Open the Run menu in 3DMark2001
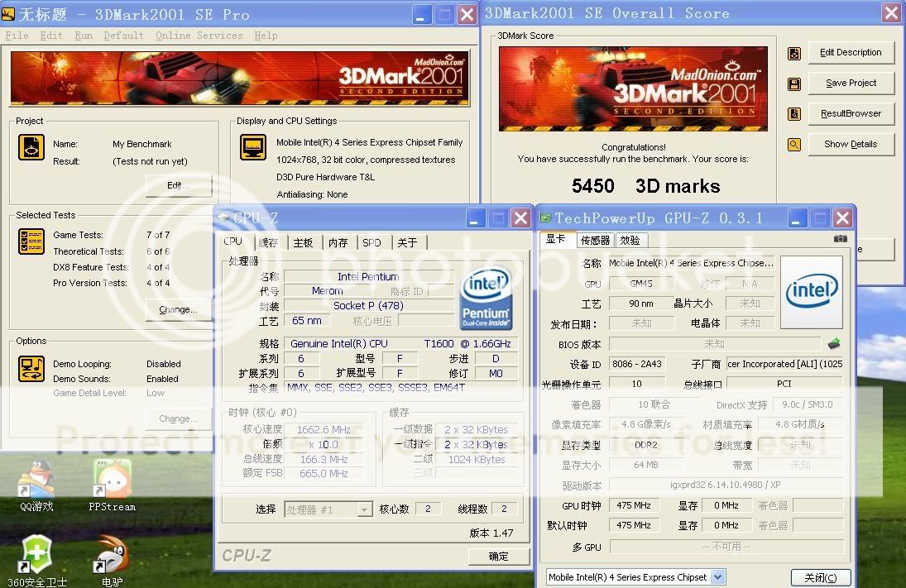This screenshot has height=588, width=906. 84,36
